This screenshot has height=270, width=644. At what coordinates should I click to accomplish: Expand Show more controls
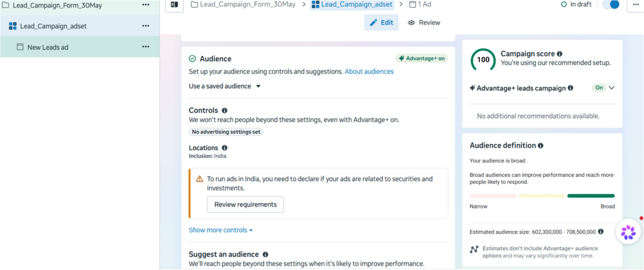point(221,230)
